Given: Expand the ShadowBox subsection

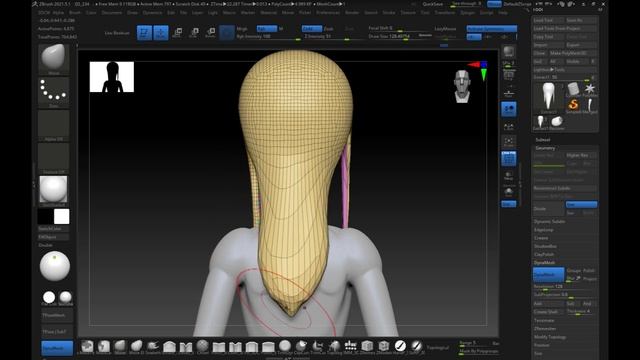Looking at the screenshot, I should [x=545, y=246].
